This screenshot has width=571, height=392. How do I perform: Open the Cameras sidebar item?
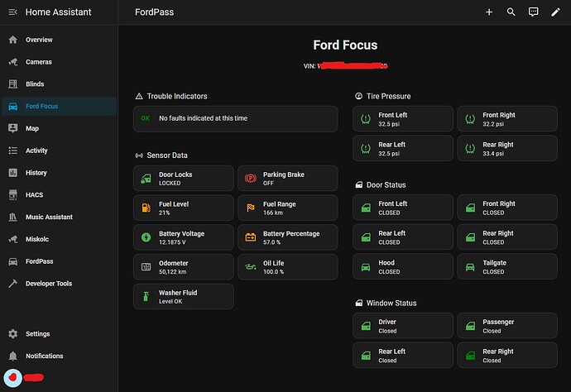click(x=38, y=62)
